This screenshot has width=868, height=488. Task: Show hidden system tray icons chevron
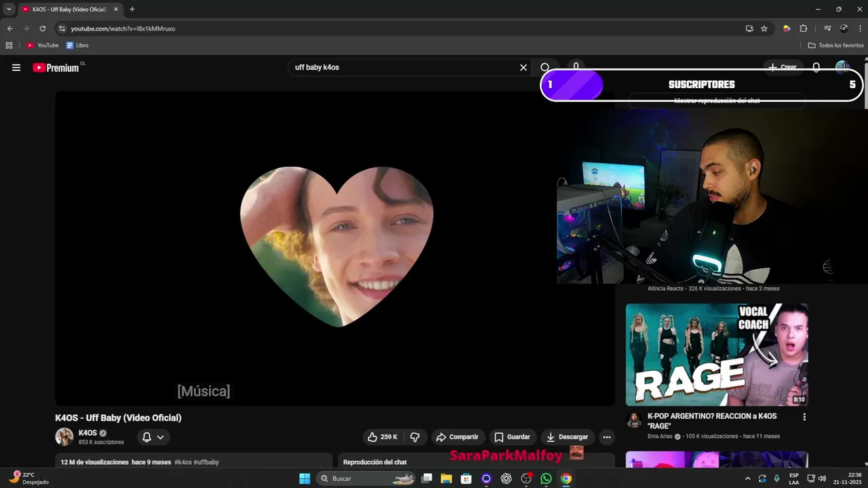point(748,479)
